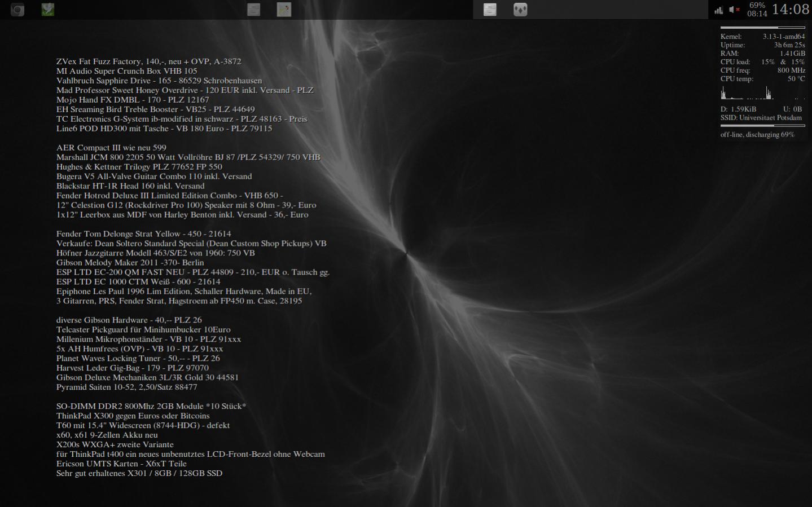The image size is (812, 507).
Task: Click the Kernel 3.13-1-amd64 line
Action: 762,37
